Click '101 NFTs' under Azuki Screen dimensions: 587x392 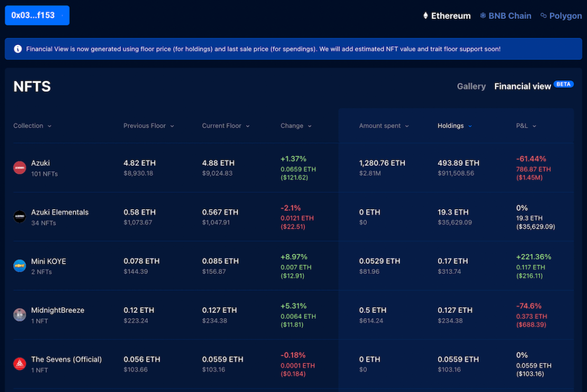click(x=45, y=174)
